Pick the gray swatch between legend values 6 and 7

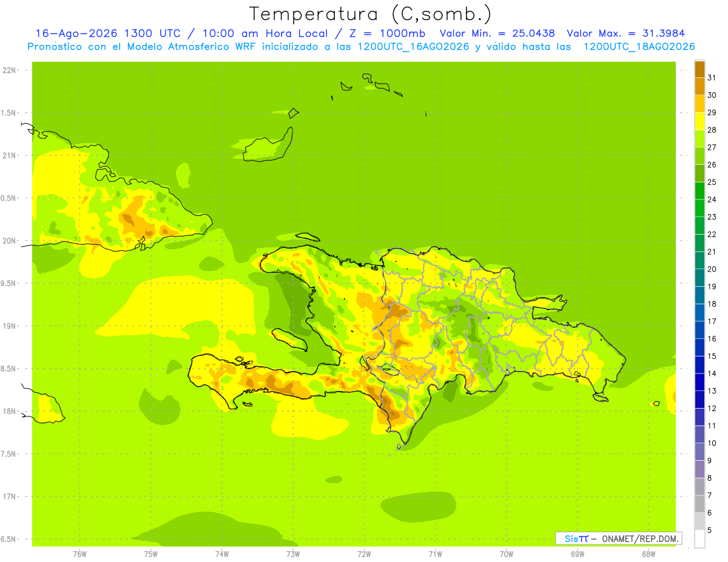click(699, 504)
